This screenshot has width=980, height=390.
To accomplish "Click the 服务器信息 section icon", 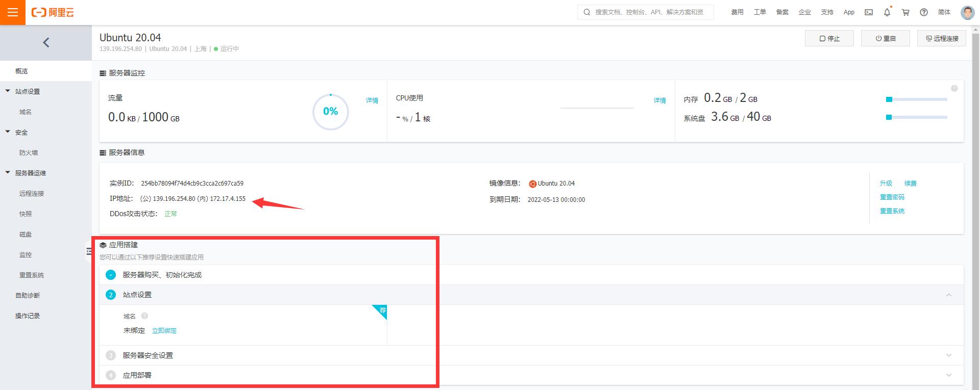I will 103,152.
